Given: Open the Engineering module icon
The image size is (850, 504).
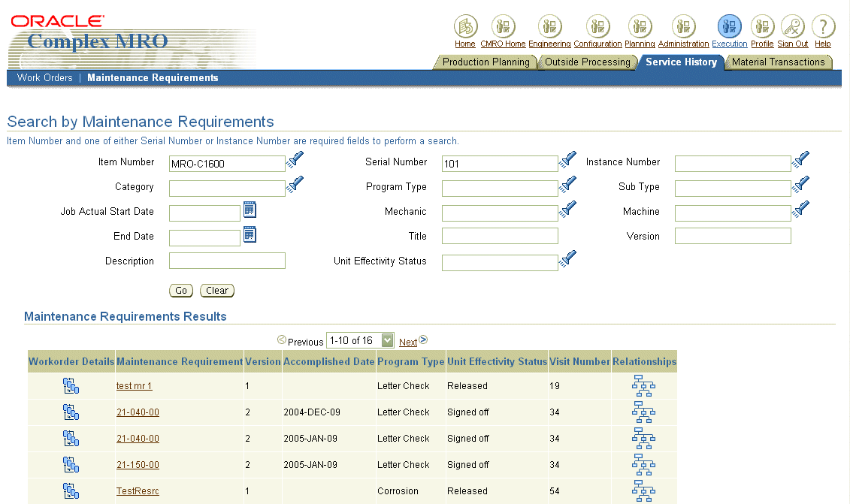Looking at the screenshot, I should click(549, 26).
